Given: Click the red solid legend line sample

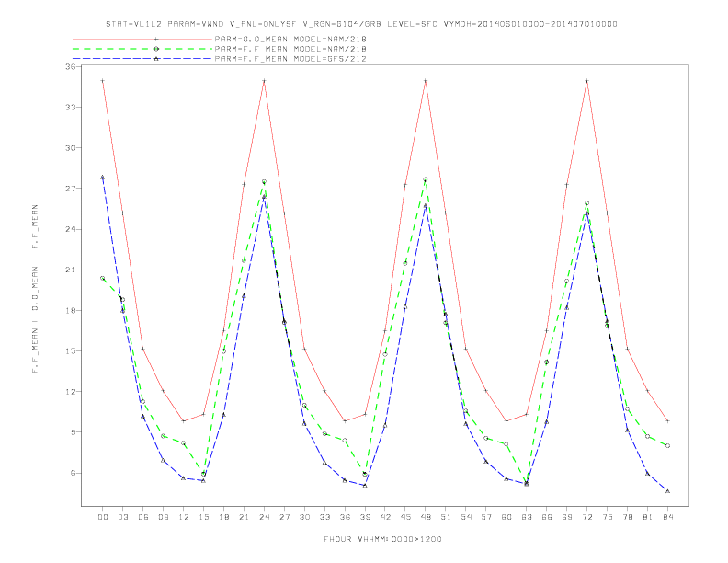Looking at the screenshot, I should click(x=142, y=39).
